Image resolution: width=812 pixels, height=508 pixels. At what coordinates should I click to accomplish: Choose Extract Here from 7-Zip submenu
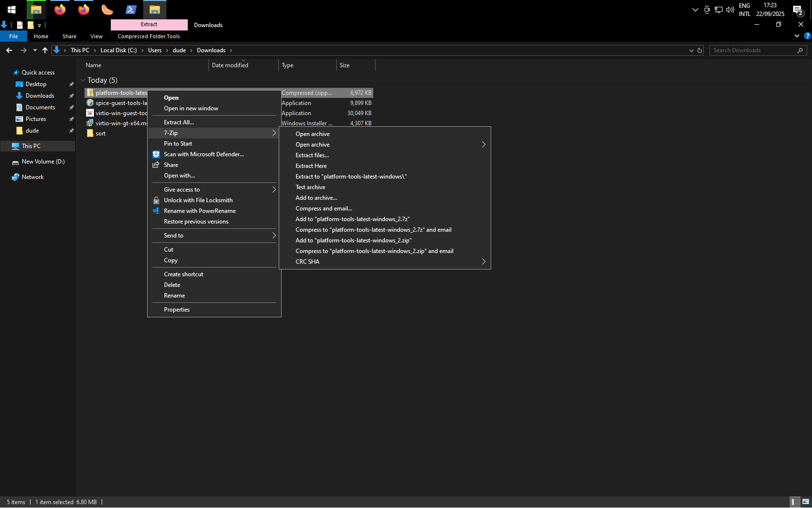(311, 166)
